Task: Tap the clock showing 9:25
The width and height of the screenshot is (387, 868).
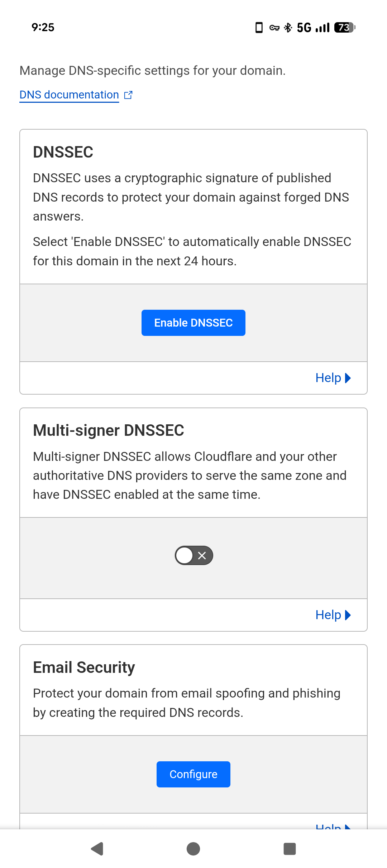Action: tap(43, 28)
